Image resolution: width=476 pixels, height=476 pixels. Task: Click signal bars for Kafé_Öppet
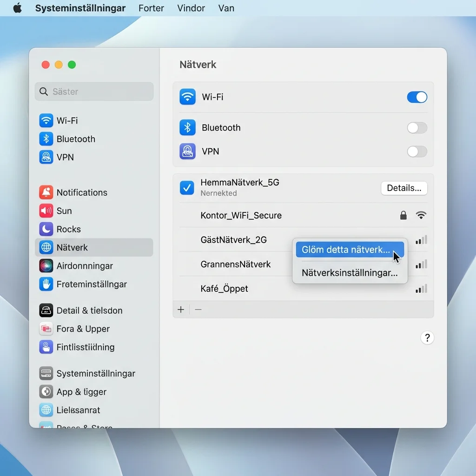coord(421,288)
